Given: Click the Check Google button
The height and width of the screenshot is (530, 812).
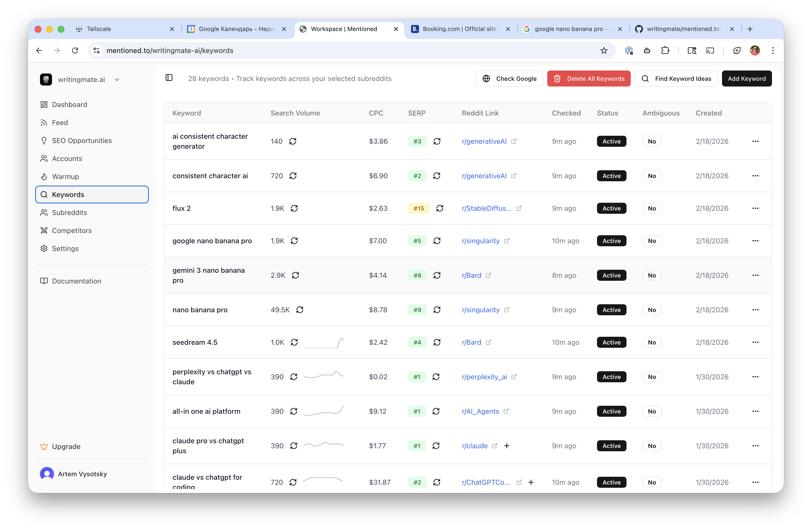Looking at the screenshot, I should [x=509, y=78].
